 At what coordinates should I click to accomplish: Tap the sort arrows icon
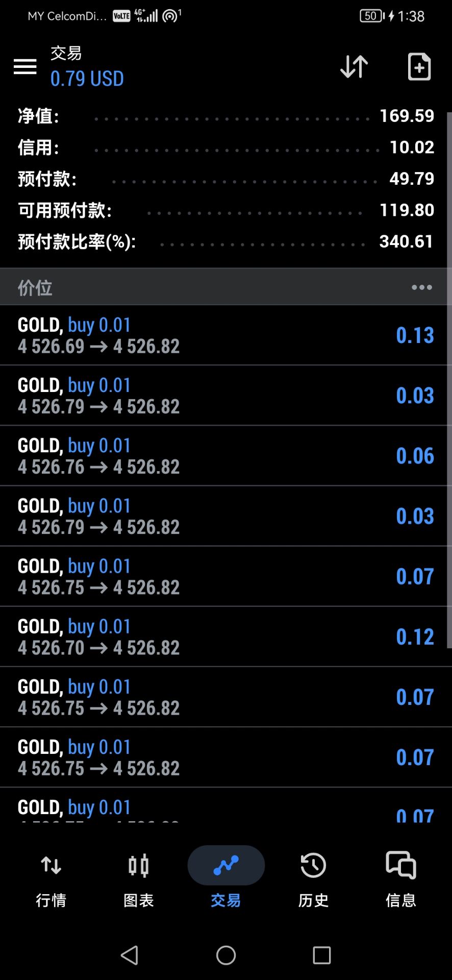(x=354, y=66)
